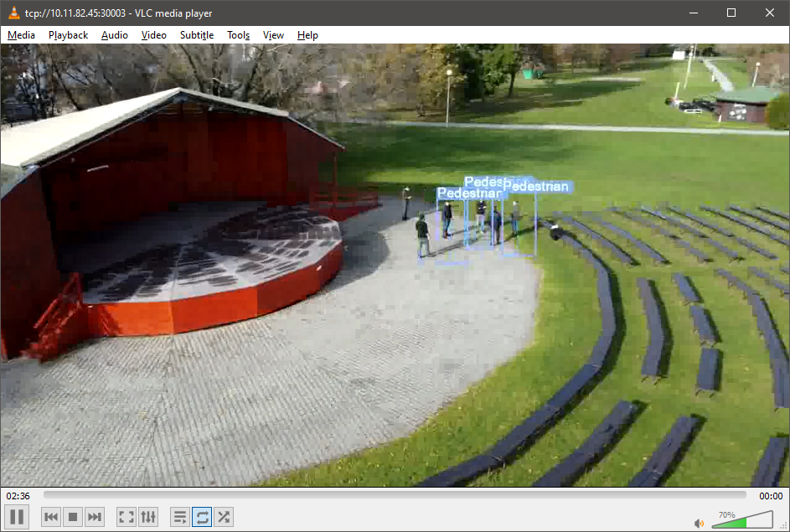790x532 pixels.
Task: Open the Tools menu
Action: pyautogui.click(x=238, y=35)
